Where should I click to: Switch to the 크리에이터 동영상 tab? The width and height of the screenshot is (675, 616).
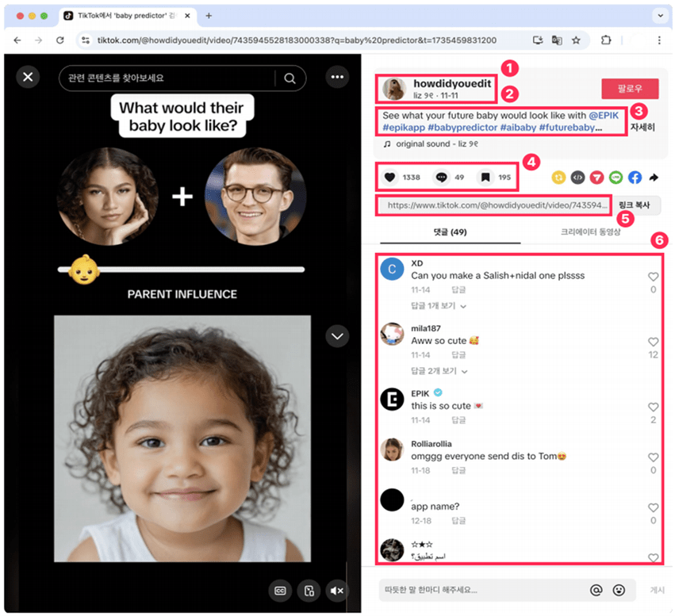coord(590,231)
